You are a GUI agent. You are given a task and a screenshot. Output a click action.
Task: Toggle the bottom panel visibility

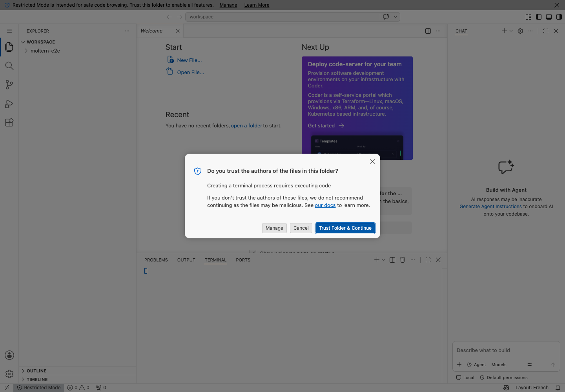pos(549,17)
